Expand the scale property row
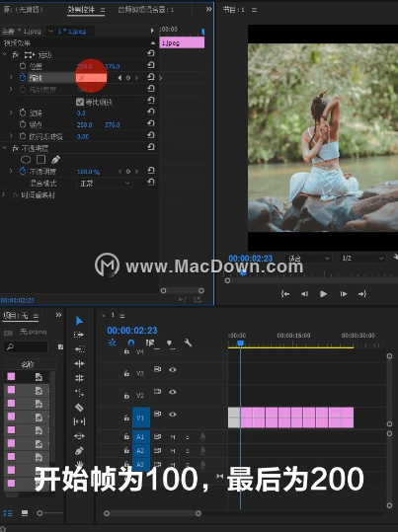 pos(11,78)
